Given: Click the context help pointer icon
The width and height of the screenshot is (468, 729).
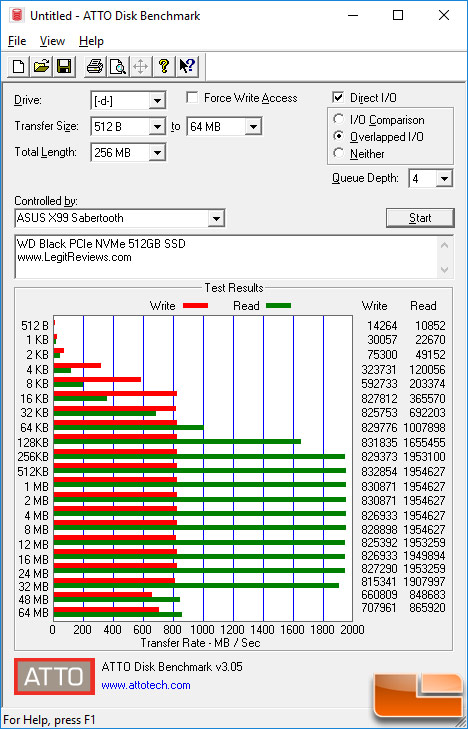Looking at the screenshot, I should [188, 66].
